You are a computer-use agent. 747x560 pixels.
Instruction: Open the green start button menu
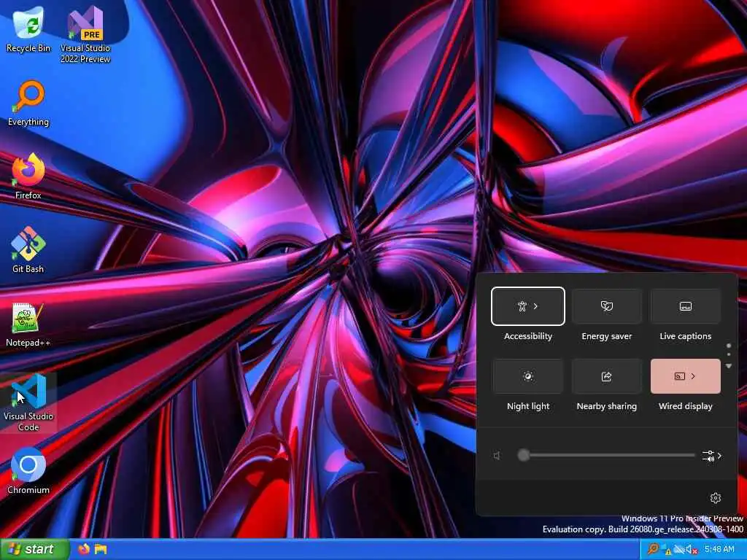pyautogui.click(x=35, y=549)
